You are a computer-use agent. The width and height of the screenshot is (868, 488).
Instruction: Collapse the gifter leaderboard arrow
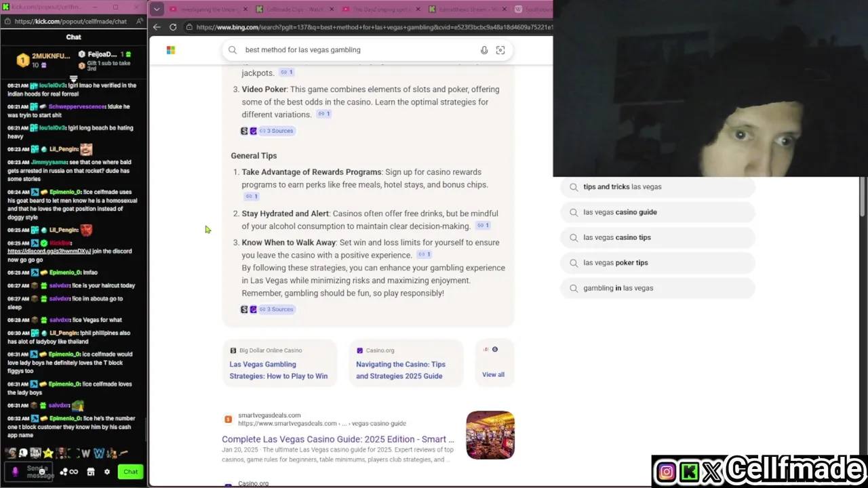(x=73, y=79)
